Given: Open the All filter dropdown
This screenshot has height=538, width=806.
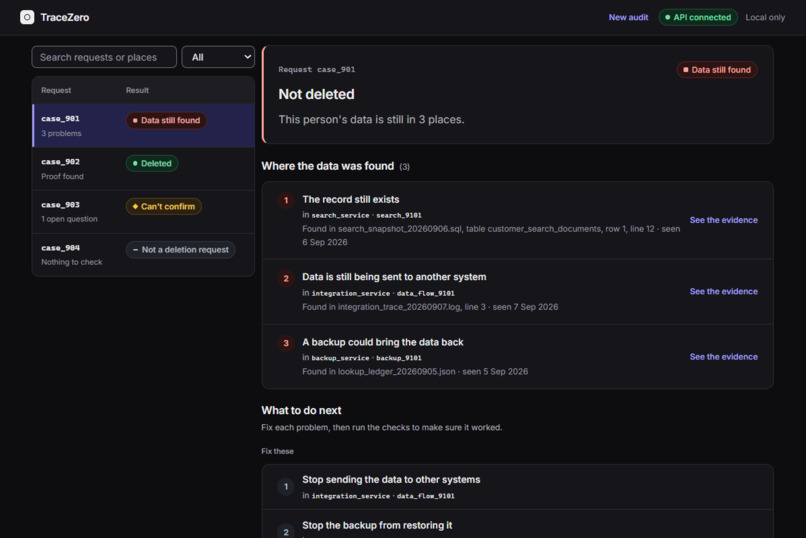Looking at the screenshot, I should [x=218, y=57].
